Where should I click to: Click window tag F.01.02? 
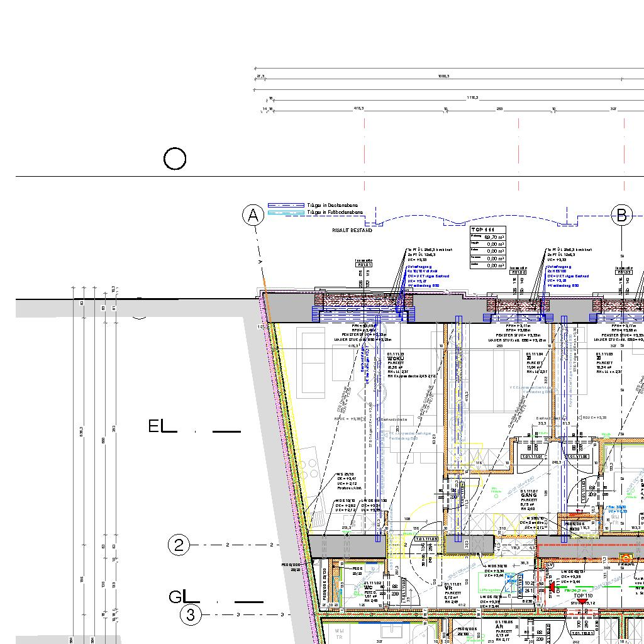coord(518,272)
